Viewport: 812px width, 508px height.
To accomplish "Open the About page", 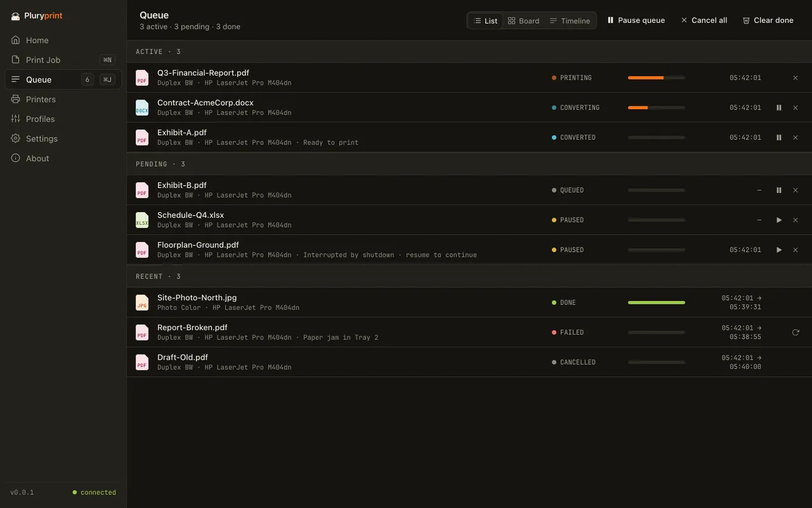I will point(63,158).
